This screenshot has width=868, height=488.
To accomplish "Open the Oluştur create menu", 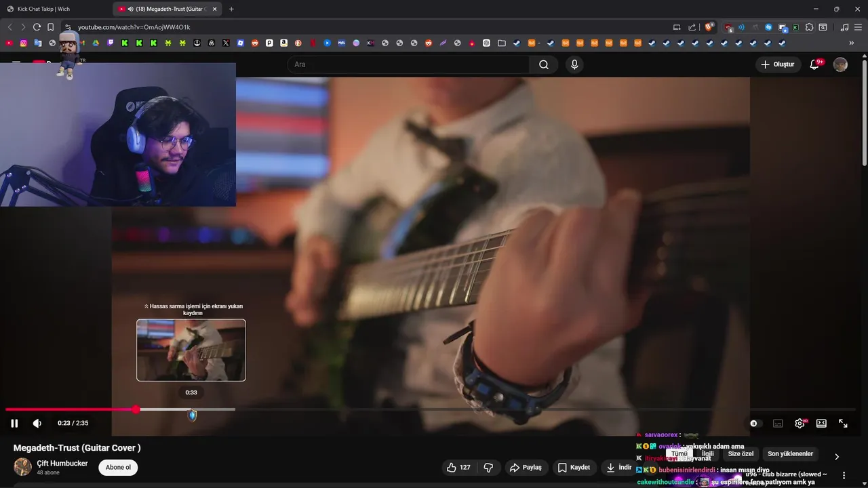I will pos(778,64).
